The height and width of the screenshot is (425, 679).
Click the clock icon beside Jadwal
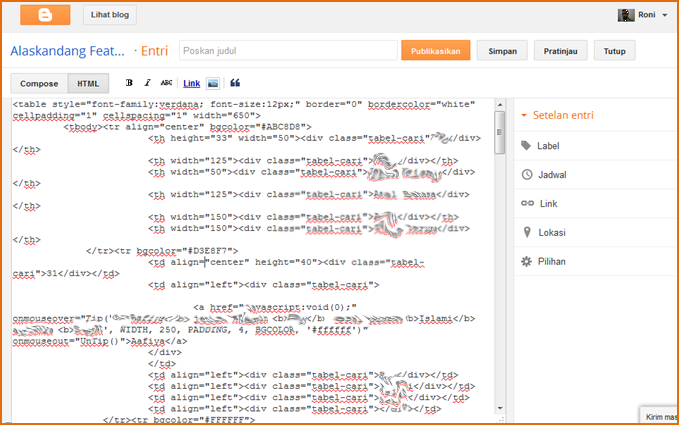[527, 175]
